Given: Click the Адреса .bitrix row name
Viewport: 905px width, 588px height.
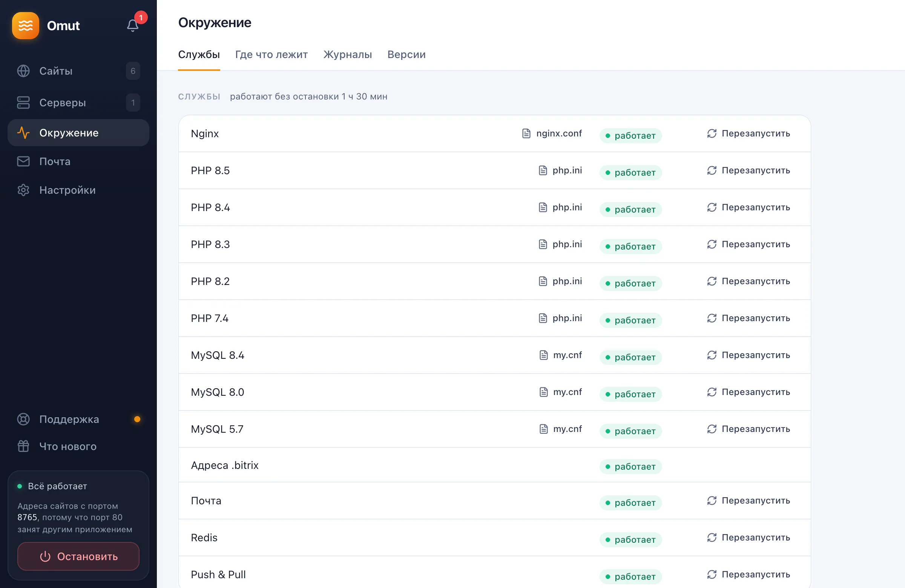Looking at the screenshot, I should [x=225, y=465].
